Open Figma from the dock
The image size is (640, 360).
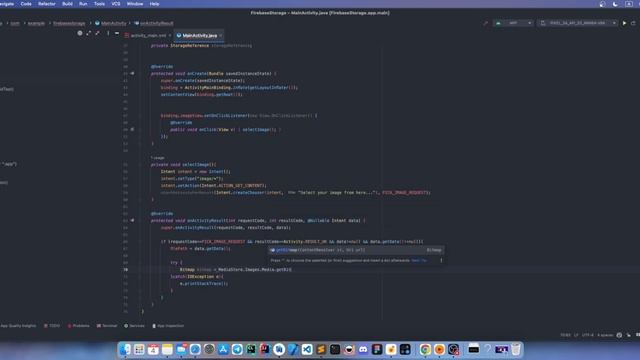tap(377, 349)
